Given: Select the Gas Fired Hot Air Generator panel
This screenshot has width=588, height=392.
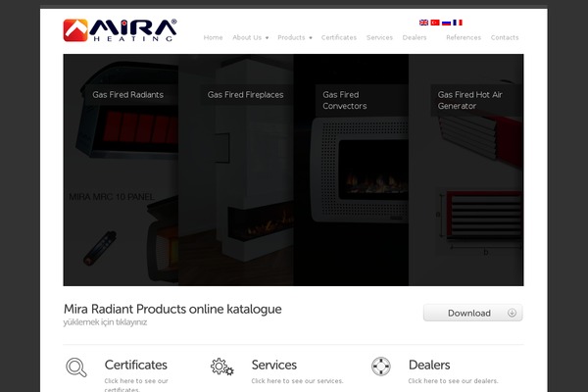Looking at the screenshot, I should 466,170.
